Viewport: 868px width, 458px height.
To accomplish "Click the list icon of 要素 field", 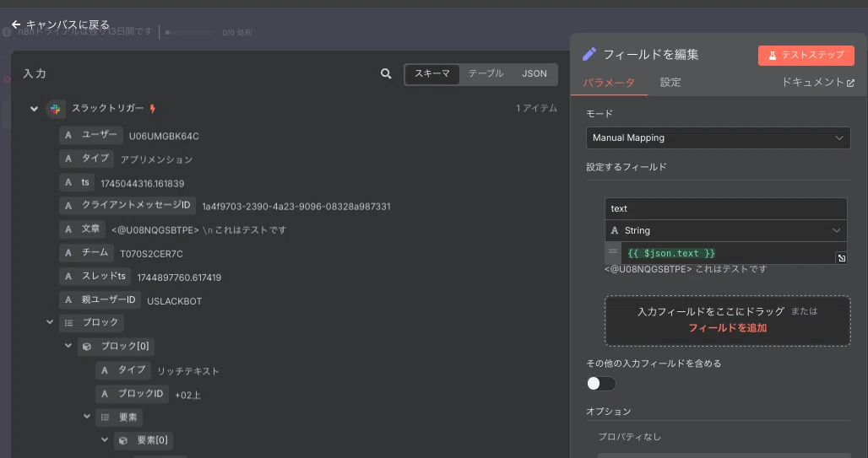I will coord(106,417).
